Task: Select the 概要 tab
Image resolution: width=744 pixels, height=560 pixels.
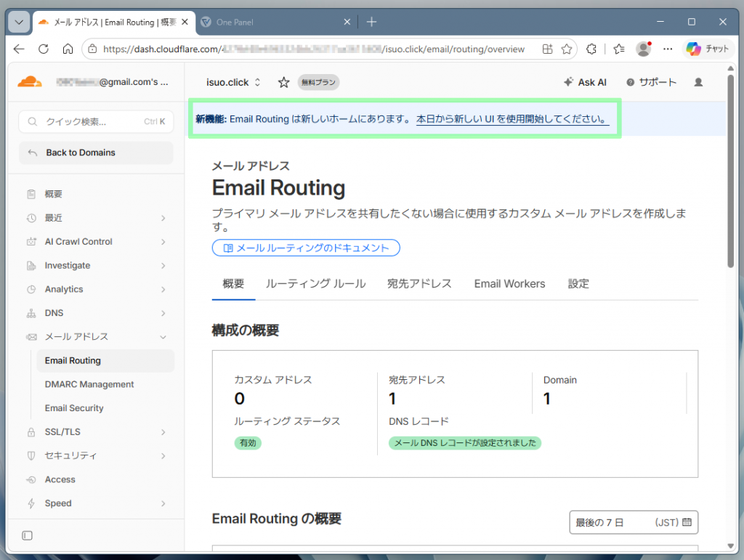Action: (233, 284)
